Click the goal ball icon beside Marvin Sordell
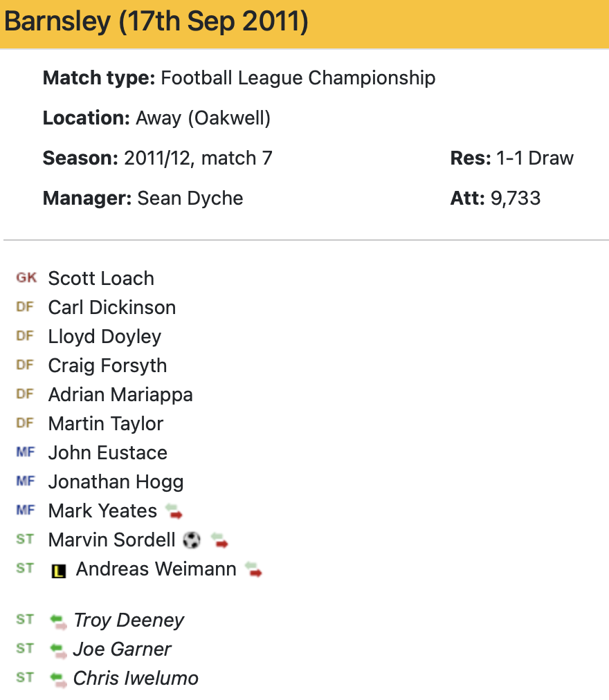 (x=192, y=540)
